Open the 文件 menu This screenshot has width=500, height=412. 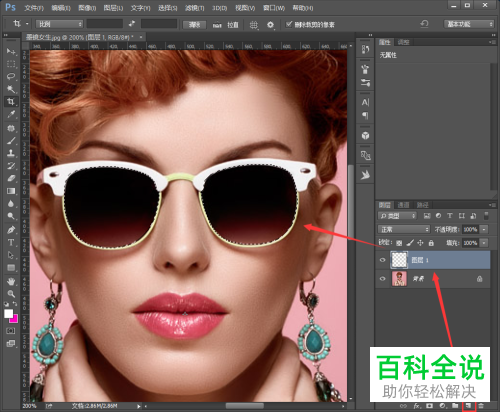pyautogui.click(x=34, y=8)
